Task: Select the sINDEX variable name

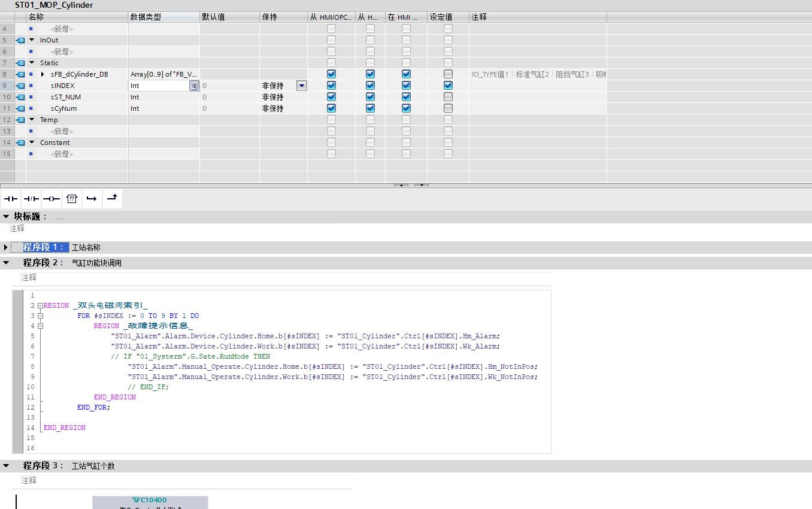Action: pyautogui.click(x=63, y=86)
